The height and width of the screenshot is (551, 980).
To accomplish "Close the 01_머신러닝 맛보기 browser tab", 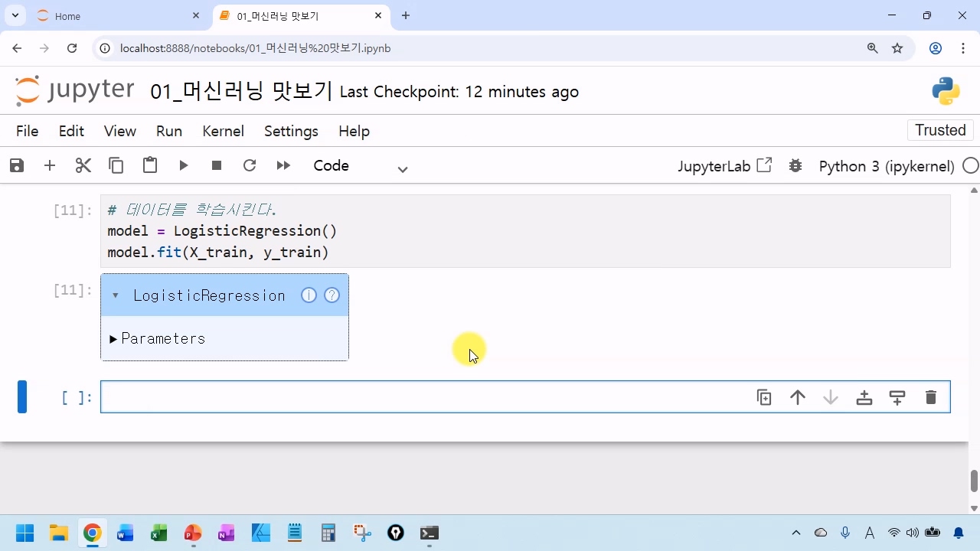I will click(378, 15).
